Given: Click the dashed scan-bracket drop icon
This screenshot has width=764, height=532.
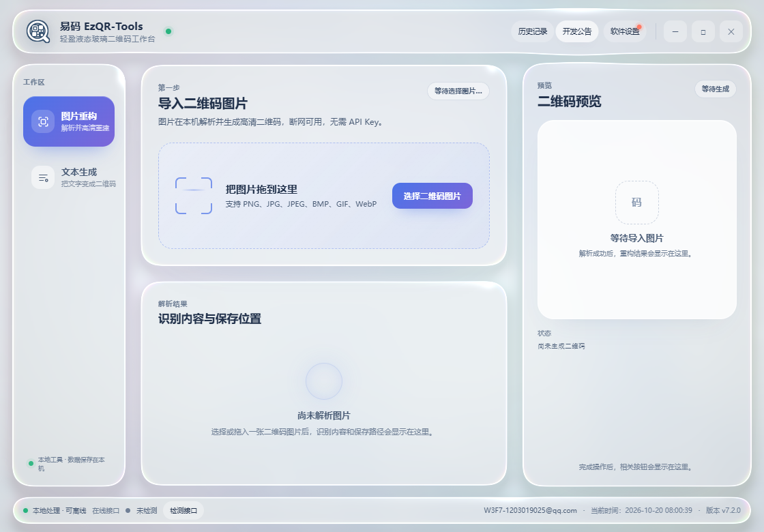Looking at the screenshot, I should coord(194,196).
